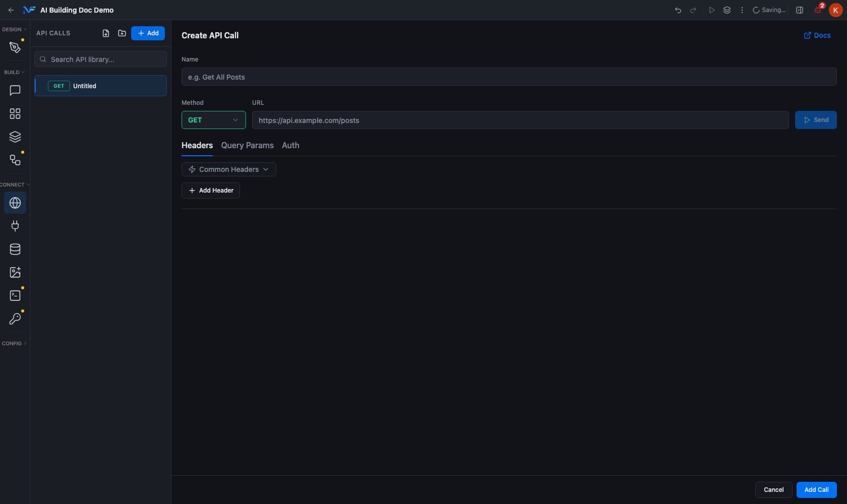847x504 pixels.
Task: Open the Docs link
Action: click(x=817, y=35)
